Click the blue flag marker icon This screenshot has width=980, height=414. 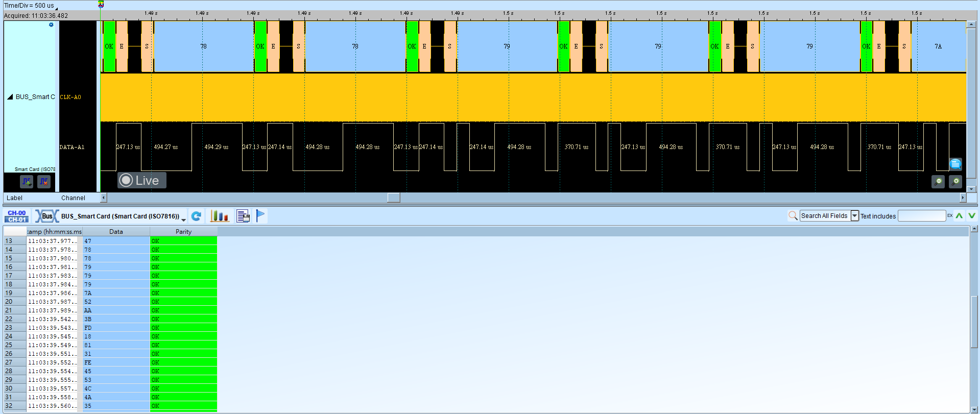[x=260, y=216]
